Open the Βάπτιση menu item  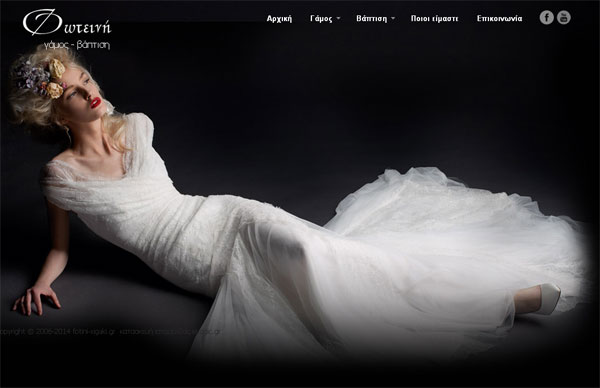pyautogui.click(x=372, y=18)
